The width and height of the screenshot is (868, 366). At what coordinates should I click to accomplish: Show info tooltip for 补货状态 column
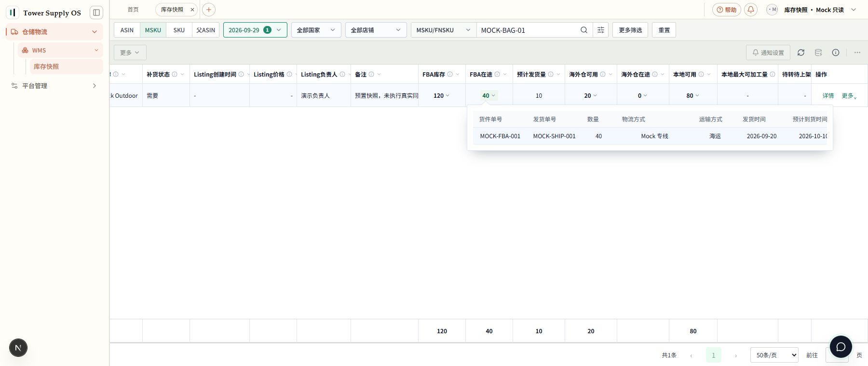coord(175,74)
